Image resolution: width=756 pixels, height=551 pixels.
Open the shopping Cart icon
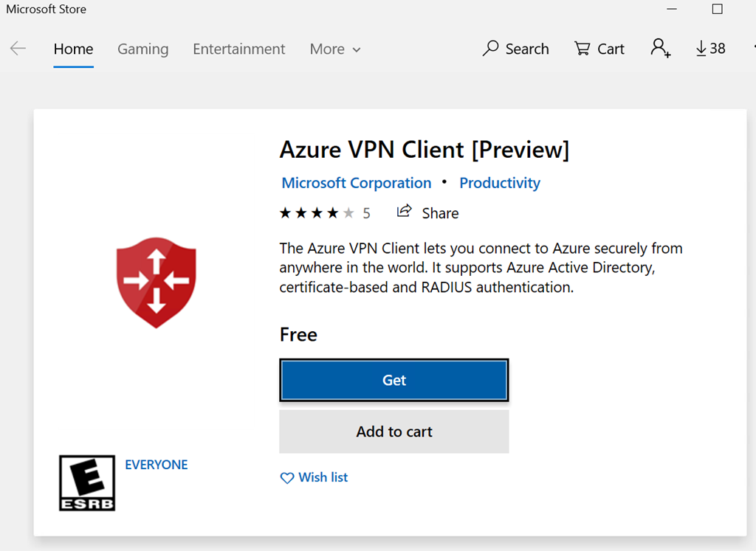[582, 49]
